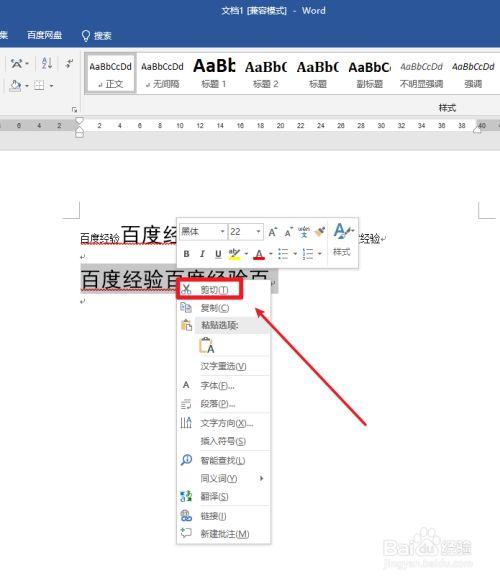This screenshot has height=581, width=500.
Task: Apply the 标题 1 style from gallery
Action: coord(214,73)
